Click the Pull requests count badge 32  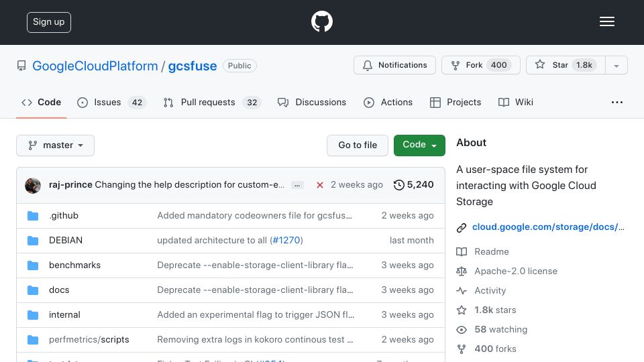tap(252, 103)
